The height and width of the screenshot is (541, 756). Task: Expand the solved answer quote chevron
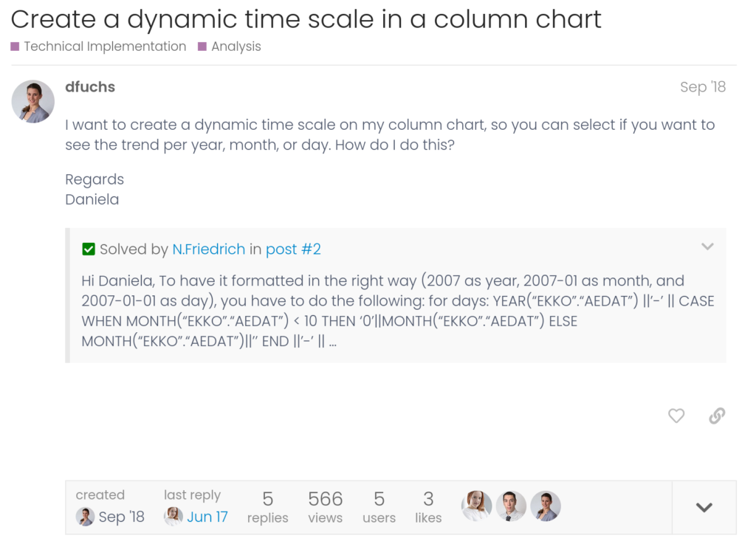click(x=707, y=247)
